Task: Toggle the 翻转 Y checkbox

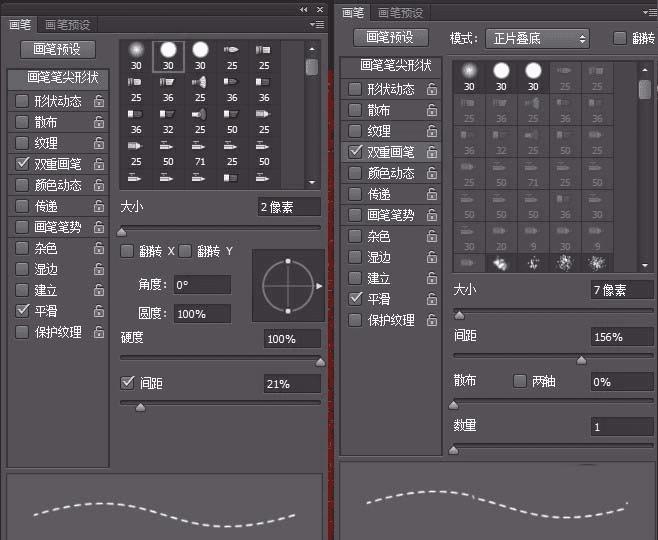Action: pos(185,251)
